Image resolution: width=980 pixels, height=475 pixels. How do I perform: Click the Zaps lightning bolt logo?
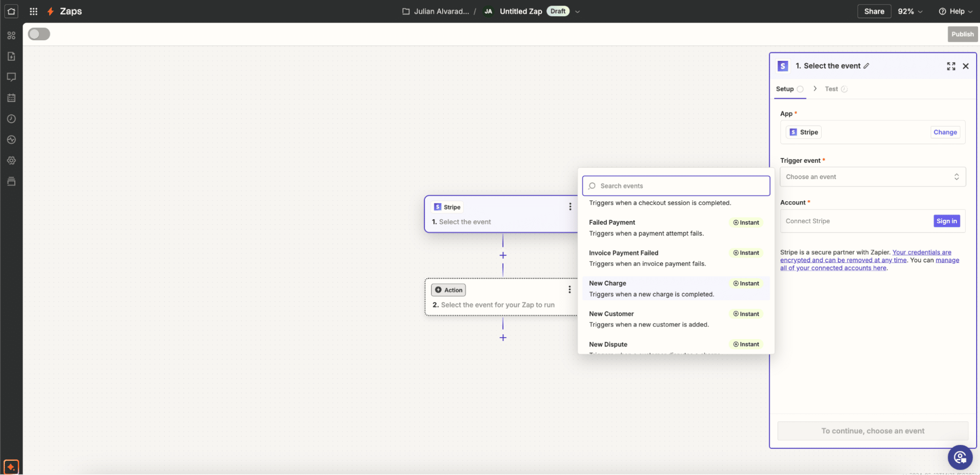tap(50, 11)
